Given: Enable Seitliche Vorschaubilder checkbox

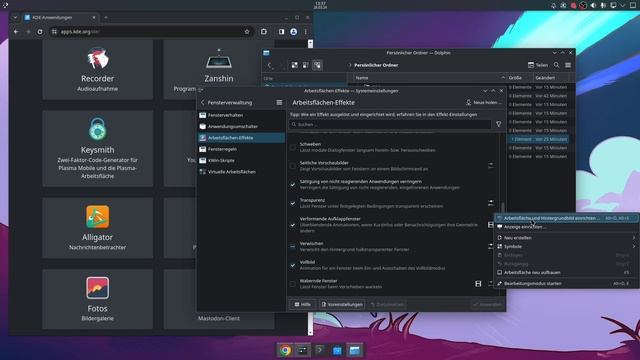Looking at the screenshot, I should [x=293, y=166].
